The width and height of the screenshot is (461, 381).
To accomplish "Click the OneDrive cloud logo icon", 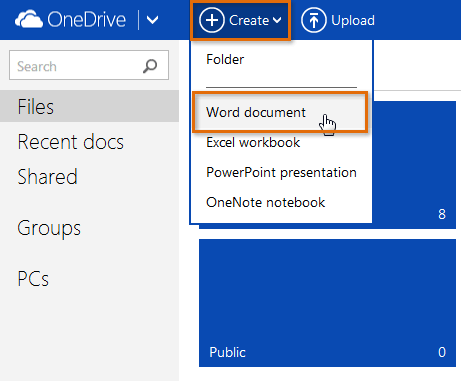I will tap(29, 19).
